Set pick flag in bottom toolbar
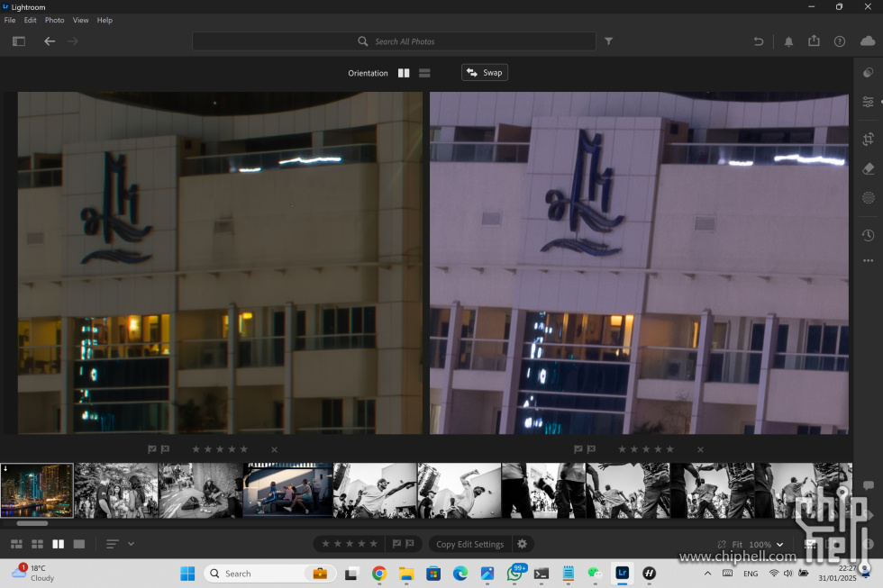Image resolution: width=883 pixels, height=588 pixels. (396, 544)
